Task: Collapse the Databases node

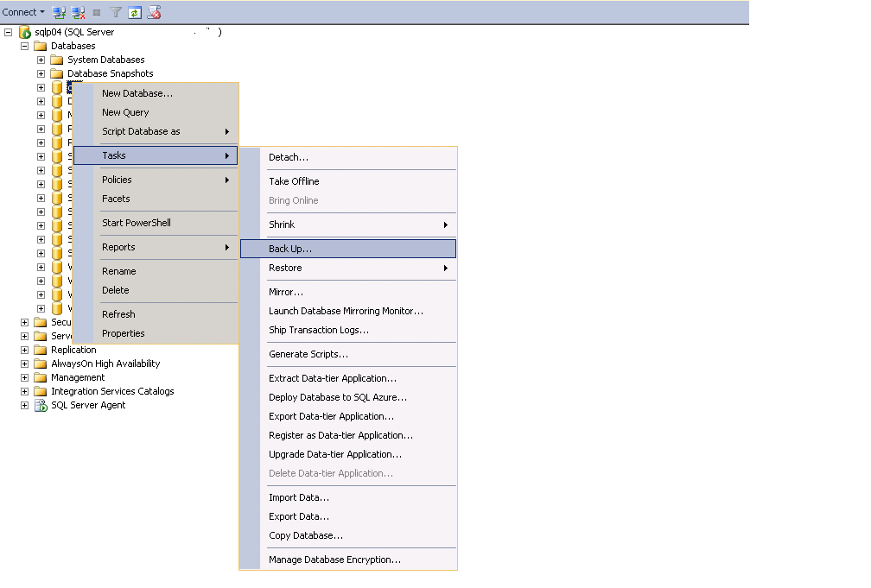Action: coord(24,46)
